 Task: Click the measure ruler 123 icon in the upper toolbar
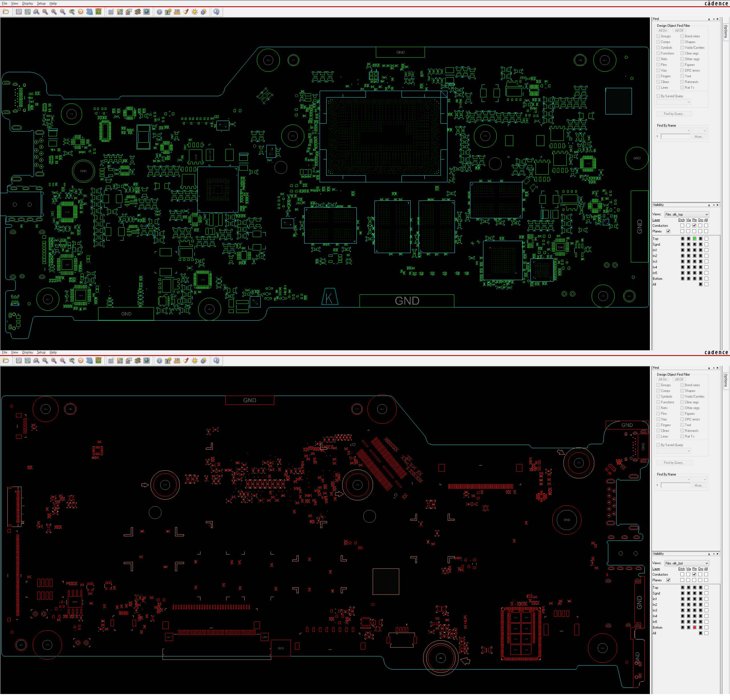(177, 12)
